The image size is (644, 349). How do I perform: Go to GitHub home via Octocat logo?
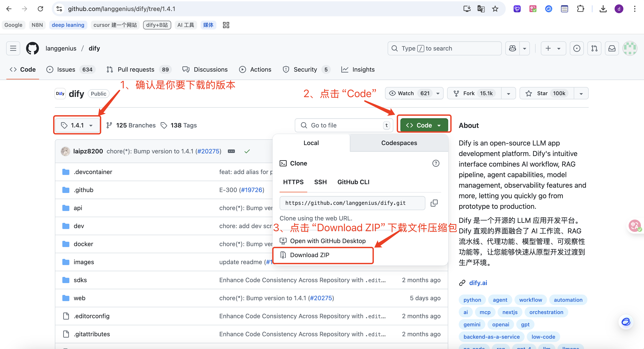tap(32, 48)
